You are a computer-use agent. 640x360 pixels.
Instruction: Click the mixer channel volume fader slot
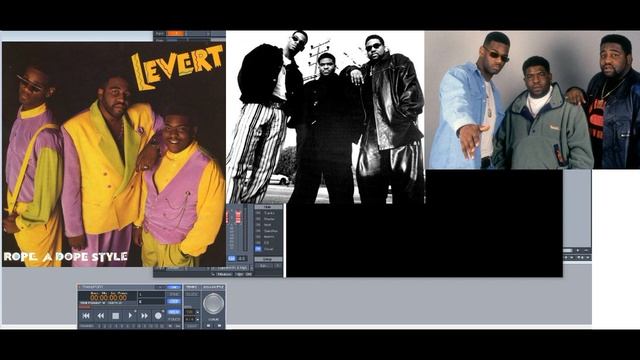[245, 229]
